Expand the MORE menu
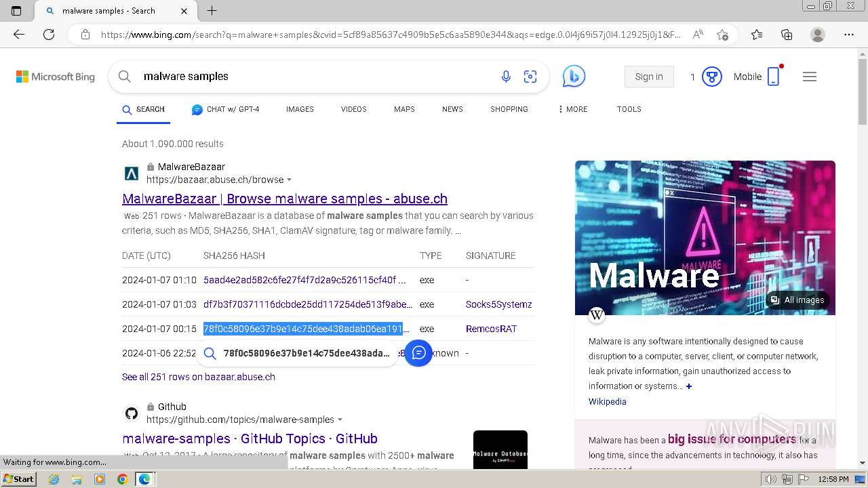The width and height of the screenshot is (868, 488). click(x=573, y=109)
